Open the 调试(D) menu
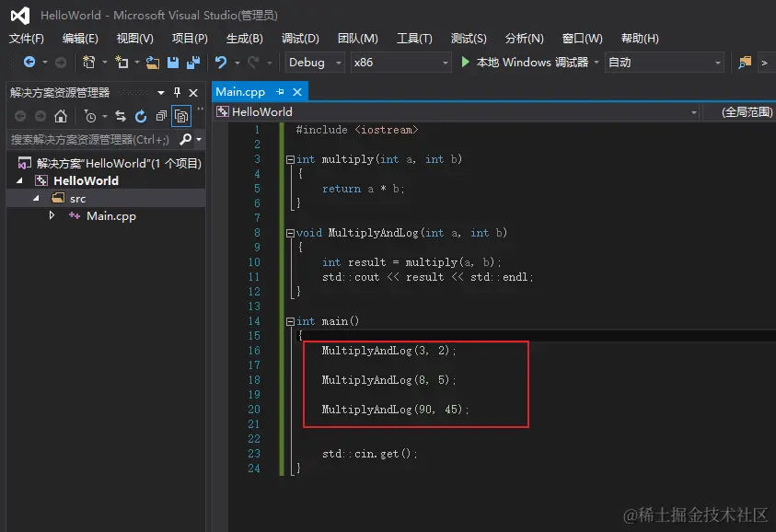 (300, 38)
